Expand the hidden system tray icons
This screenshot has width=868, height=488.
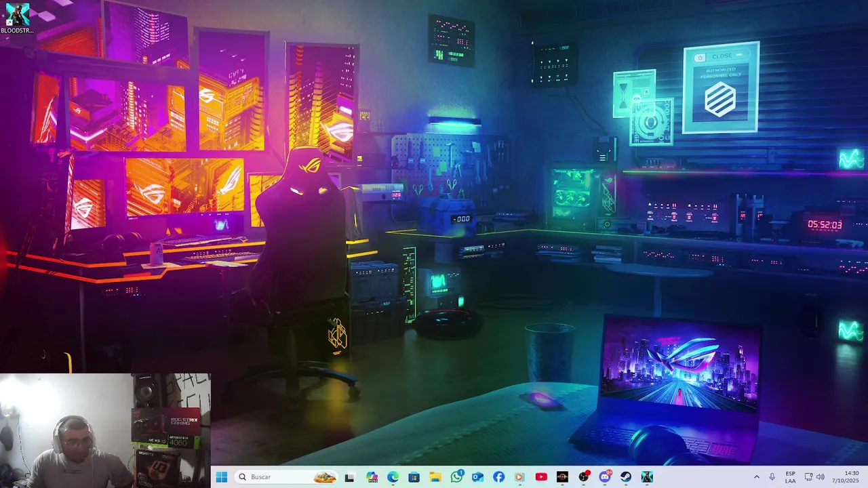(757, 477)
